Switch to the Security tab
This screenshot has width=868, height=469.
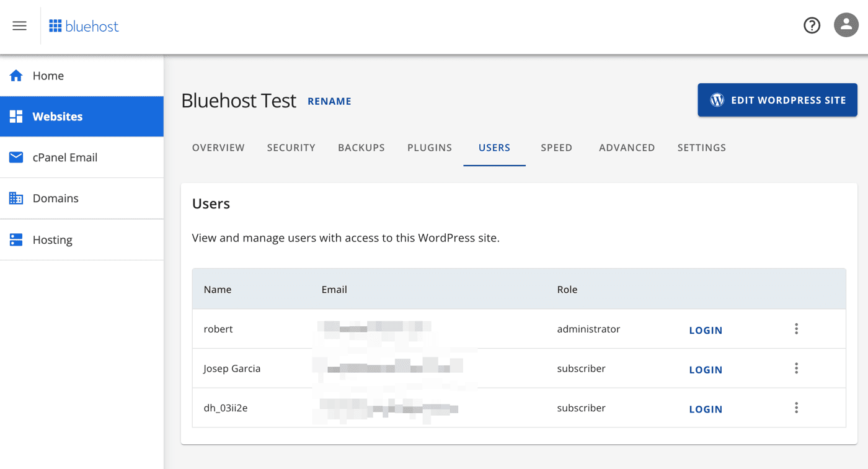pos(291,148)
